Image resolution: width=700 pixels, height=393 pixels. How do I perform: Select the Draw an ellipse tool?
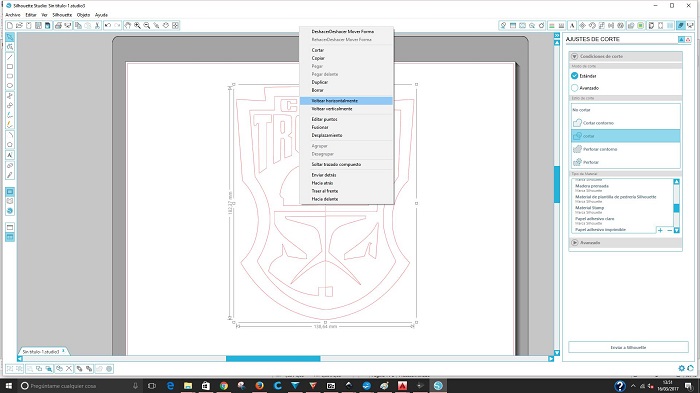pyautogui.click(x=10, y=86)
